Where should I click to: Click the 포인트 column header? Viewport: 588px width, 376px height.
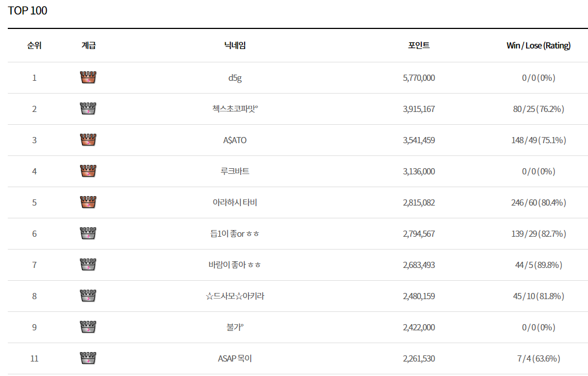tap(419, 46)
